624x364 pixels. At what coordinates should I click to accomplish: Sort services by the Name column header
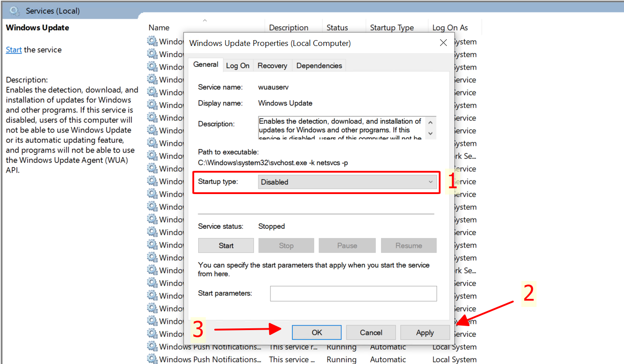coord(159,28)
